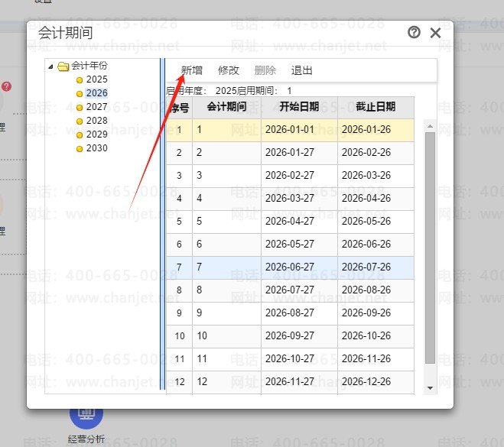Click the 退出 toolbar button
Viewport: 504px width, 447px height.
coord(302,70)
